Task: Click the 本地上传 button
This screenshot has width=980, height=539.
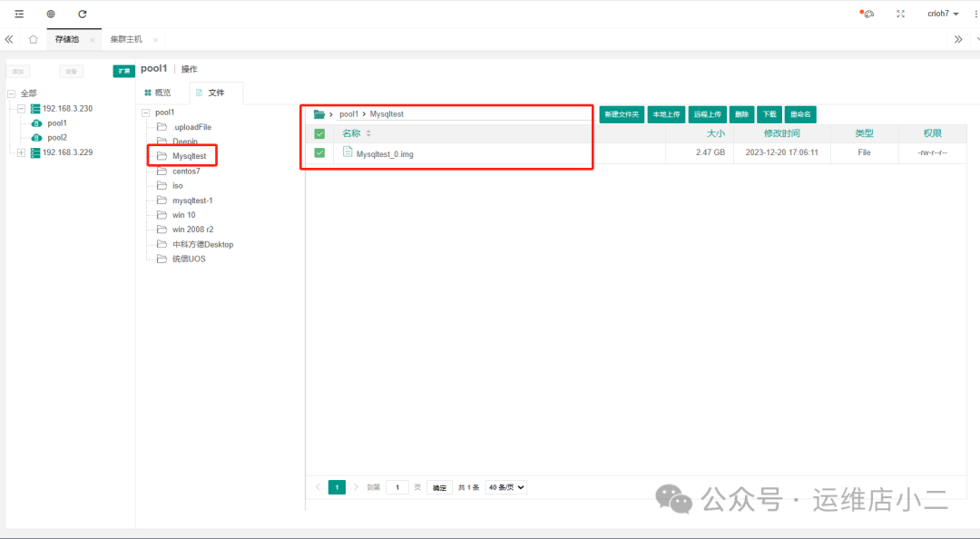Action: [x=666, y=114]
